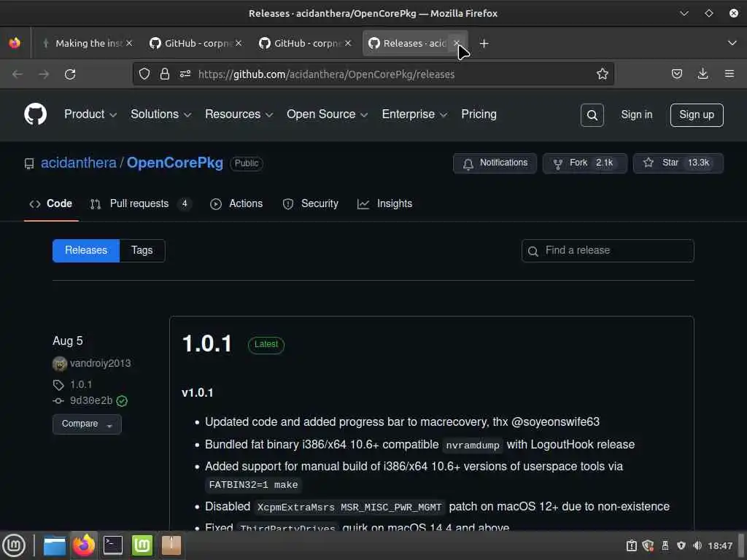Open the Linux Mint start menu

(14, 545)
